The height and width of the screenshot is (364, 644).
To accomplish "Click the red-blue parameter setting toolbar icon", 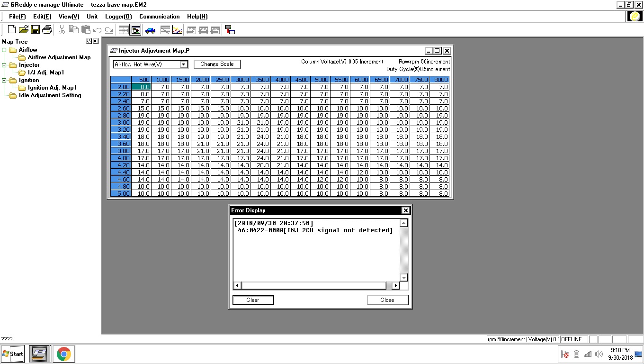I will [230, 30].
